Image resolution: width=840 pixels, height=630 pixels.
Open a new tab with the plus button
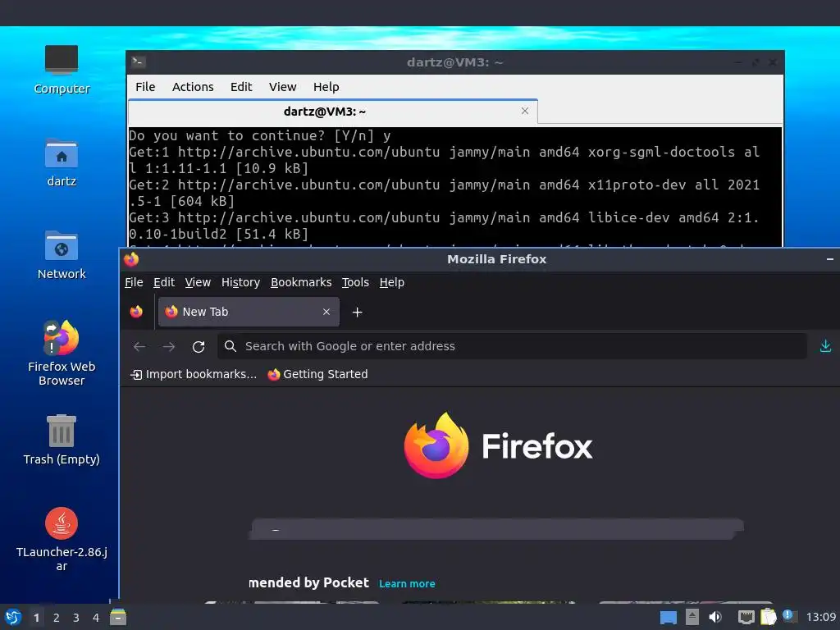tap(358, 313)
